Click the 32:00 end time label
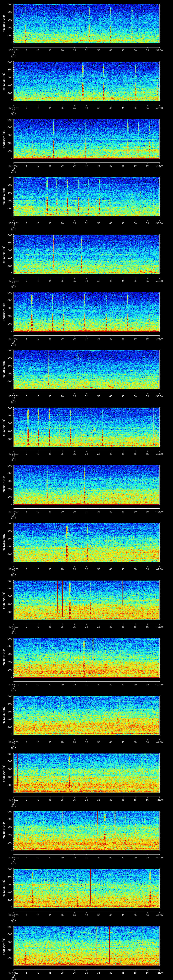 159,50
